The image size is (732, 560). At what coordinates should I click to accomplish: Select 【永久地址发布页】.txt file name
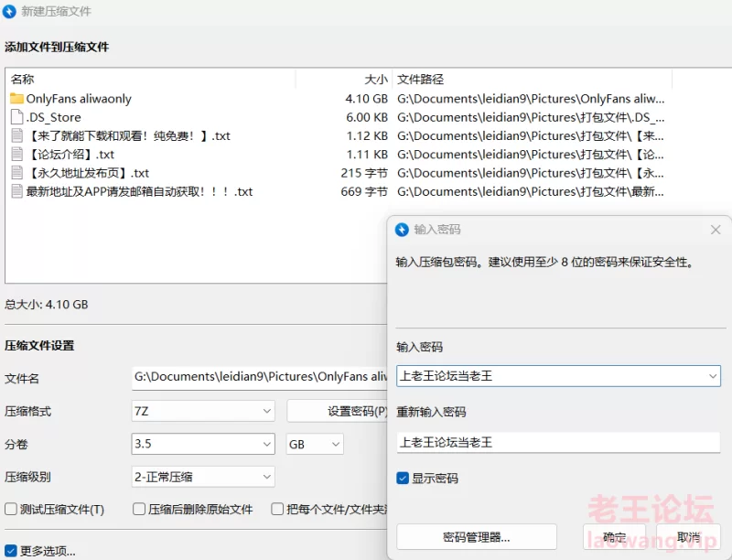coord(87,173)
